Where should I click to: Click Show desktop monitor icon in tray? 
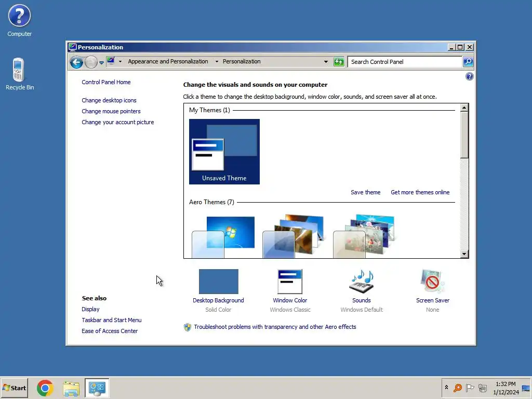(526, 388)
